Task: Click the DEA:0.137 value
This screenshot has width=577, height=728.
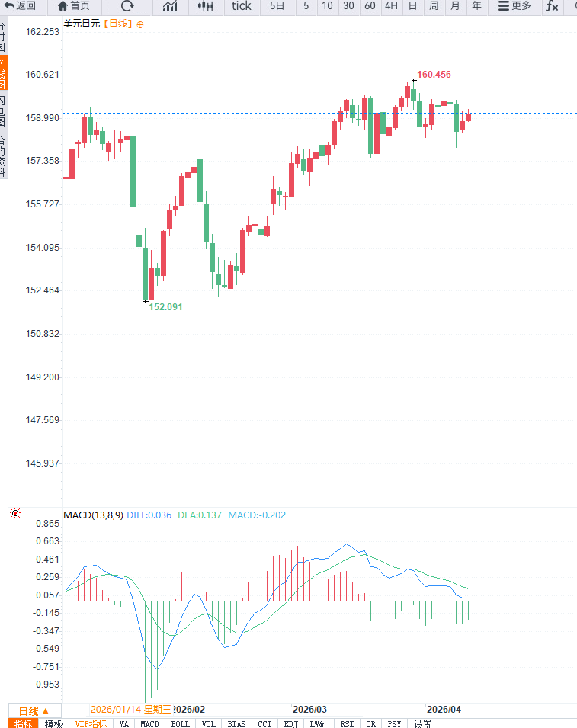Action: (x=200, y=515)
